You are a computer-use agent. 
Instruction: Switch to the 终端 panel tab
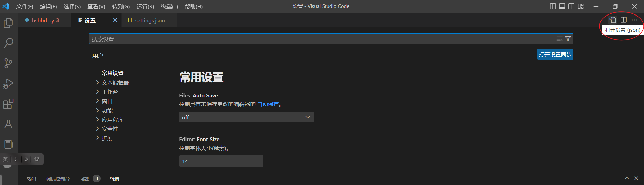click(x=114, y=179)
